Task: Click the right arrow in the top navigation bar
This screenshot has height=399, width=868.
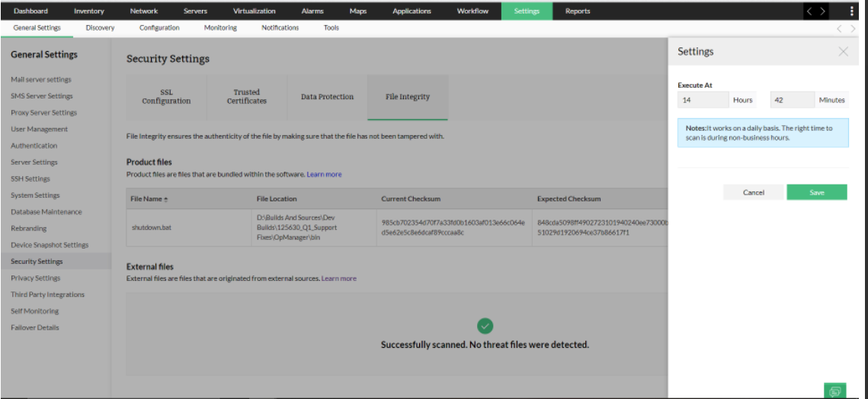Action: tap(822, 11)
